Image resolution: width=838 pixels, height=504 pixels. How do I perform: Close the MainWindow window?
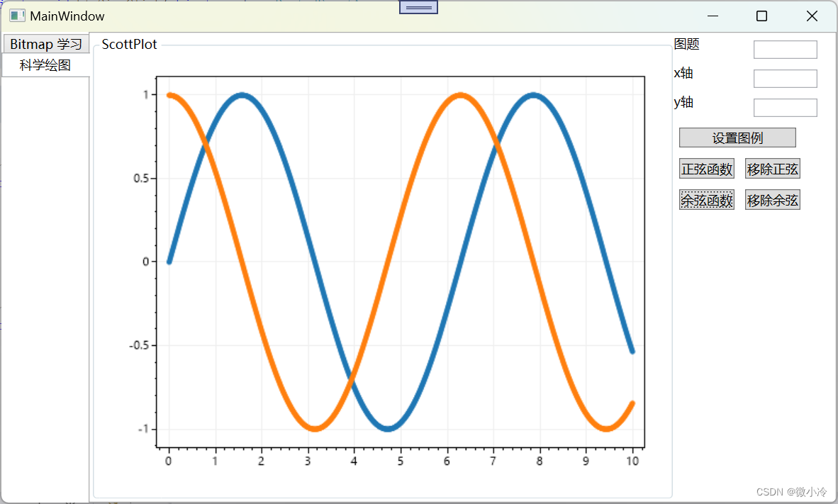pyautogui.click(x=812, y=16)
